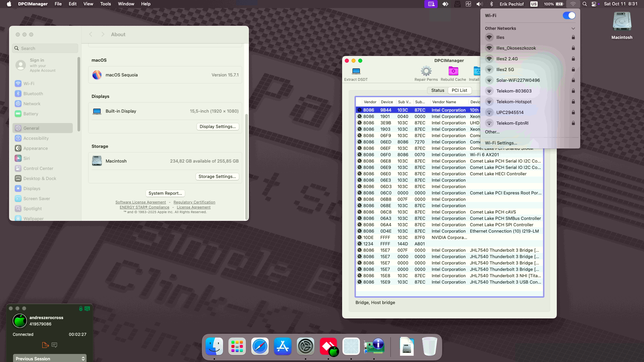Click the macOS Sequoia version row
Screen dimensions: 644x362
click(165, 75)
